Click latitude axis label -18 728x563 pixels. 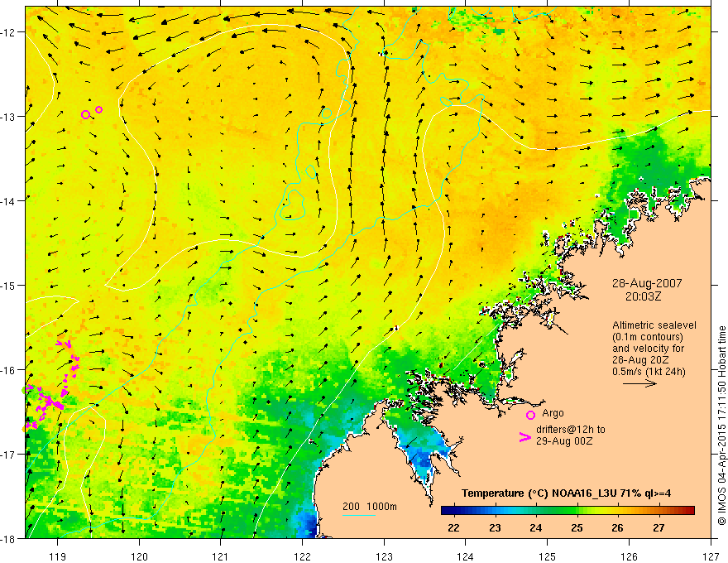click(x=9, y=538)
